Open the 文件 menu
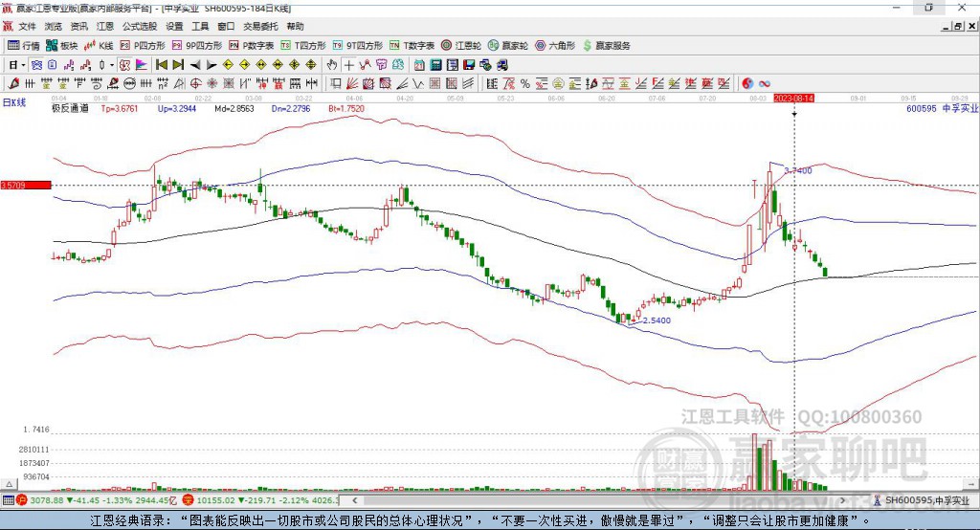Screen dimensions: 980x530 click(27, 26)
